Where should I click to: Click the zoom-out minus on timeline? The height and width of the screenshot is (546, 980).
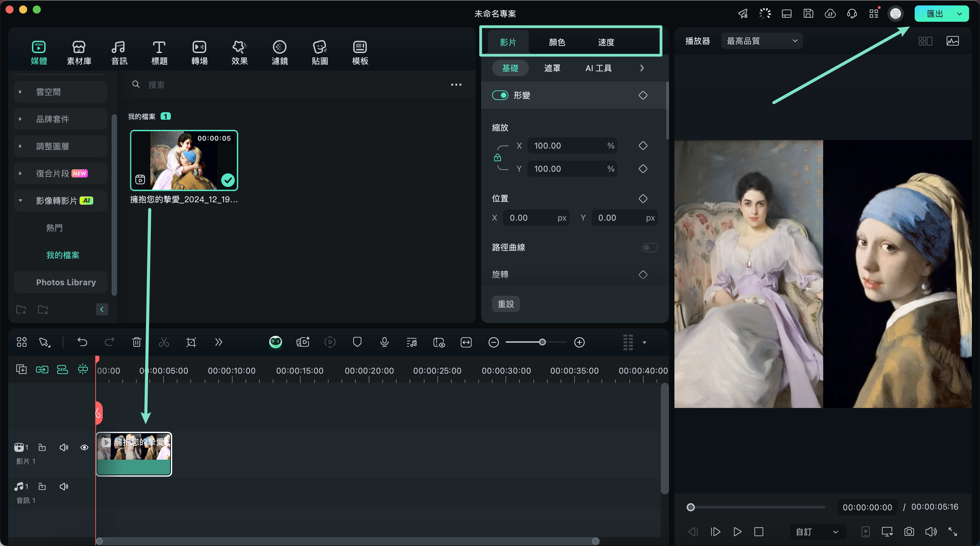point(493,342)
